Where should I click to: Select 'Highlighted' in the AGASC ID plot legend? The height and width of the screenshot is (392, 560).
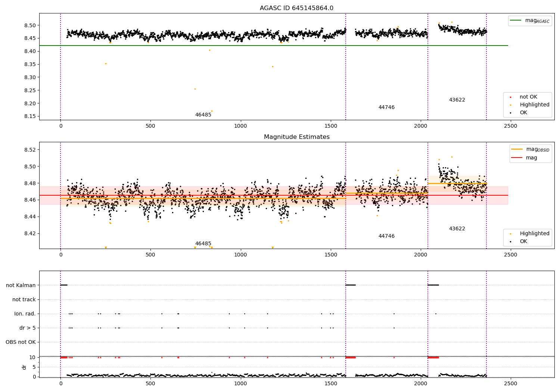[535, 105]
